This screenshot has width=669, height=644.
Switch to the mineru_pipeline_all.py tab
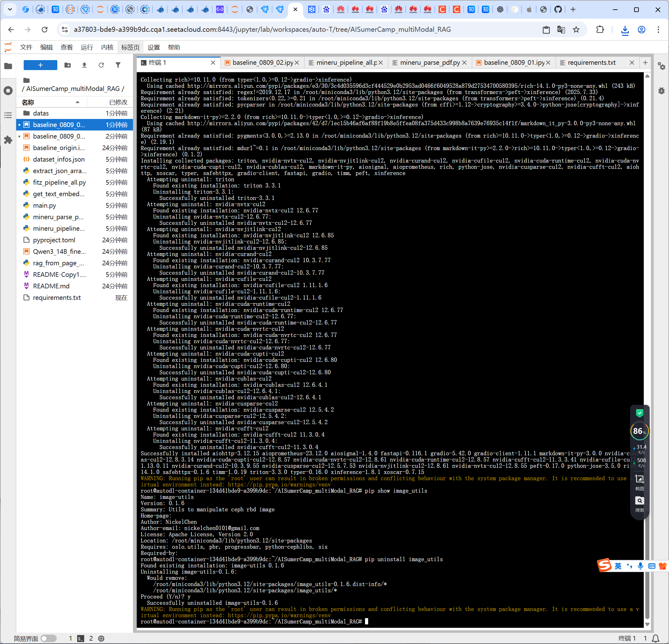[x=346, y=63]
